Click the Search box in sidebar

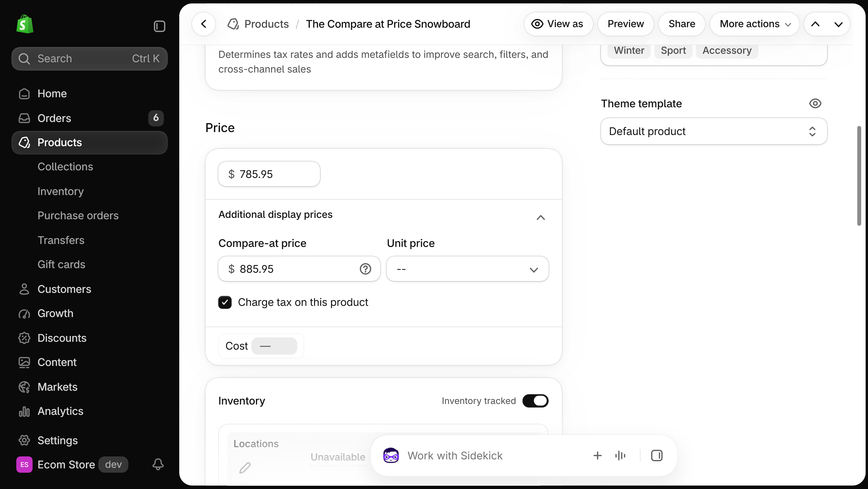coord(89,59)
